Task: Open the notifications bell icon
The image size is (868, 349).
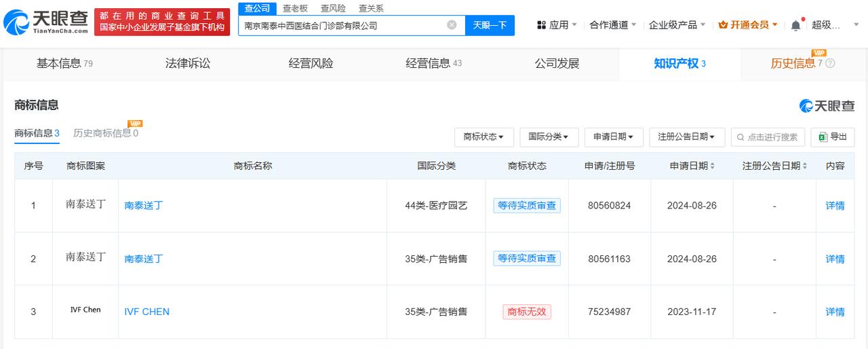Action: [795, 25]
